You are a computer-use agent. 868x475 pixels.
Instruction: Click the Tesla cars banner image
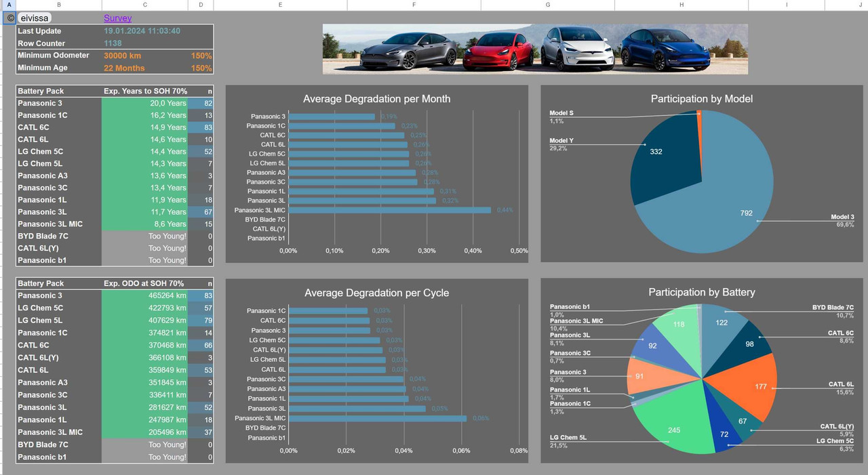[x=535, y=49]
